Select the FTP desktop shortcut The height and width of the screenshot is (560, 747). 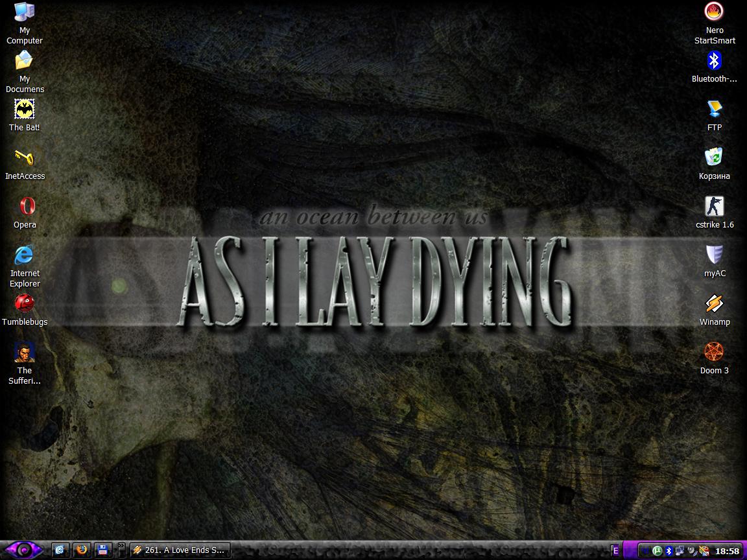[714, 116]
